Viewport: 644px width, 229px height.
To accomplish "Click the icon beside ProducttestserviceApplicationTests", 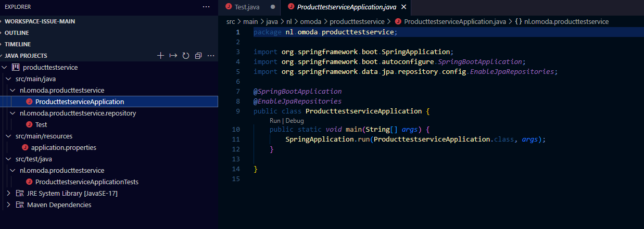I will [x=29, y=182].
